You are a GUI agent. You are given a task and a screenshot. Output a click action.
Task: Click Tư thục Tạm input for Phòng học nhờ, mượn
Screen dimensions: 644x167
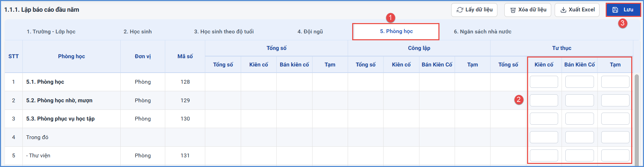615,100
